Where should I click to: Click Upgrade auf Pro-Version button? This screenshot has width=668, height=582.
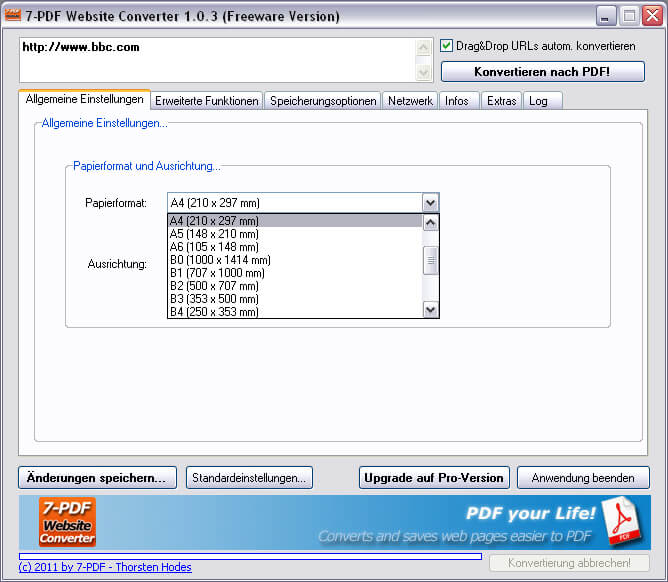pos(434,478)
